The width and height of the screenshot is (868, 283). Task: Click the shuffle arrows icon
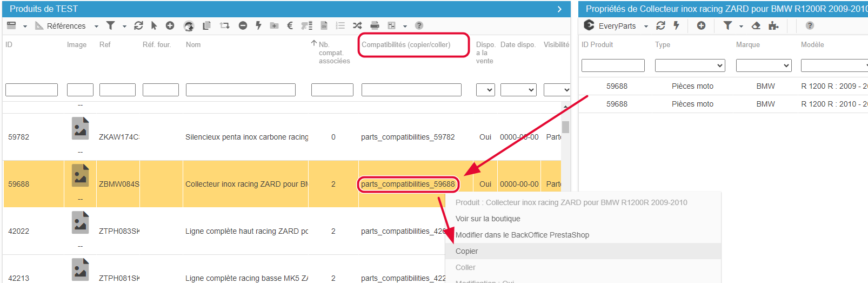[357, 25]
